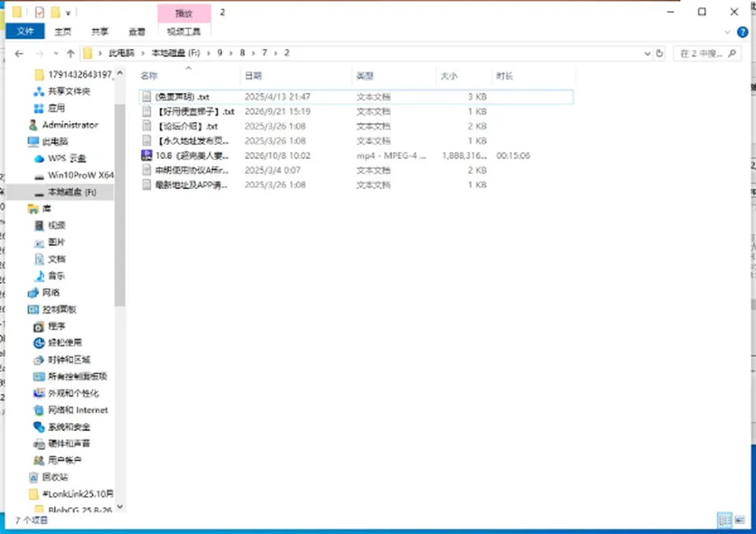Click the New Folder icon in title bar
The width and height of the screenshot is (756, 534).
pyautogui.click(x=55, y=12)
